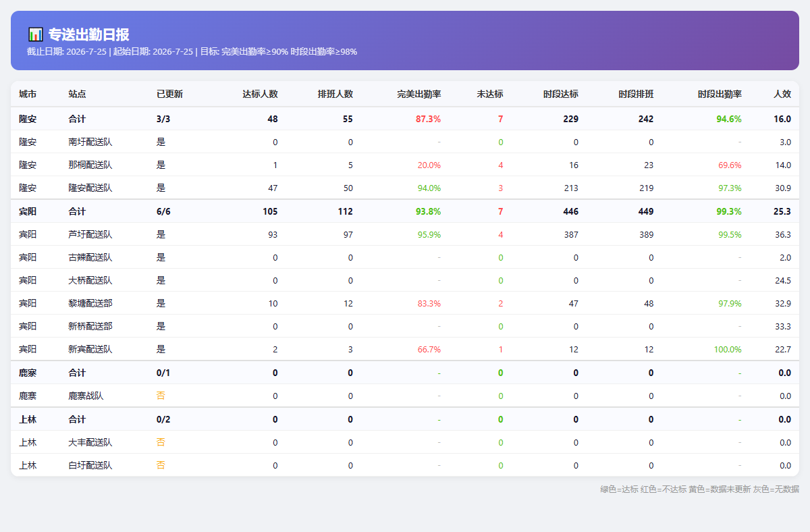Viewport: 810px width, 532px height.
Task: Click the 30.9 efficiency value
Action: tap(783, 188)
